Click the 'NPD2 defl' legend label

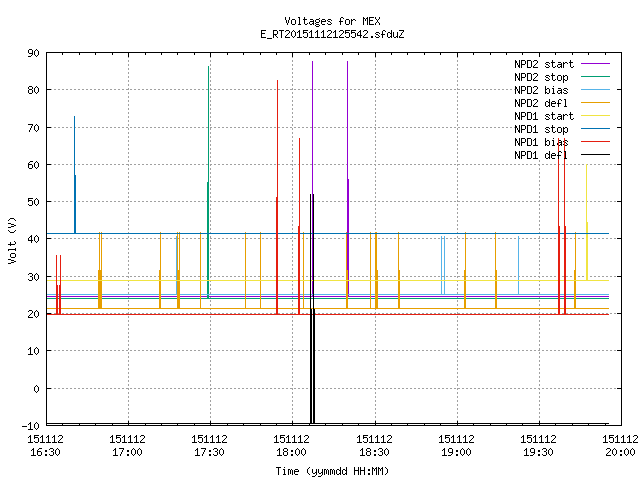pos(541,103)
